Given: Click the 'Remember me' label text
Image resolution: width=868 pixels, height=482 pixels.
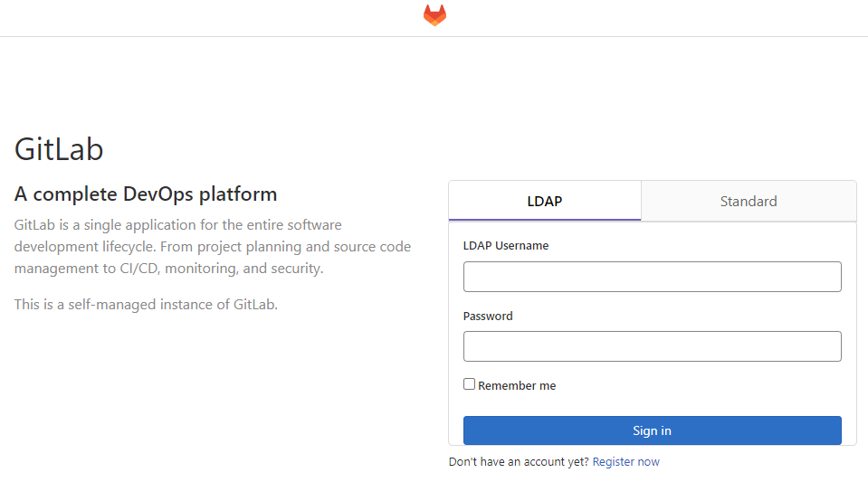Looking at the screenshot, I should tap(517, 386).
